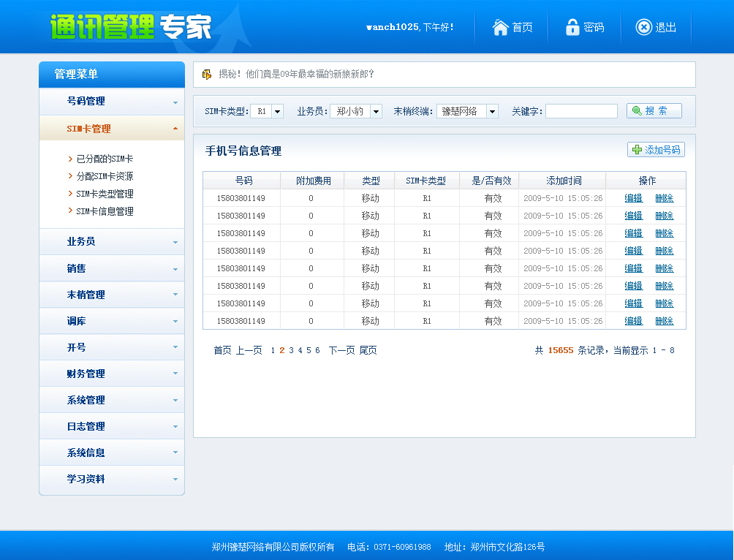Click 尾页 last page link
734x560 pixels.
click(368, 350)
